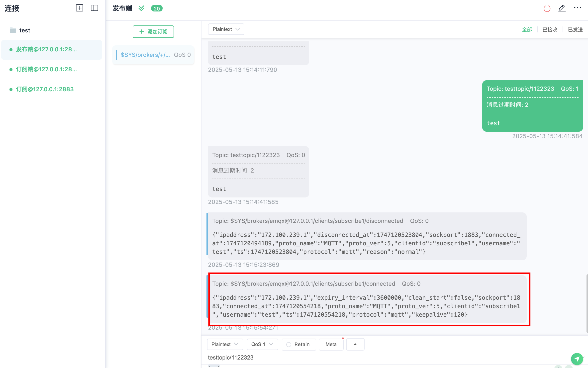This screenshot has width=588, height=368.
Task: Open the three-dots more menu
Action: coord(578,8)
